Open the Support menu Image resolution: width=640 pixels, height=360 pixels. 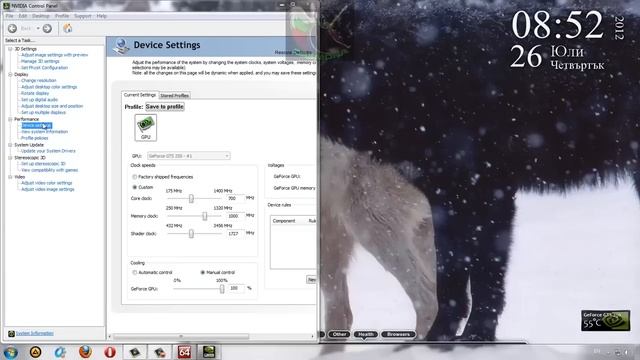(x=83, y=16)
